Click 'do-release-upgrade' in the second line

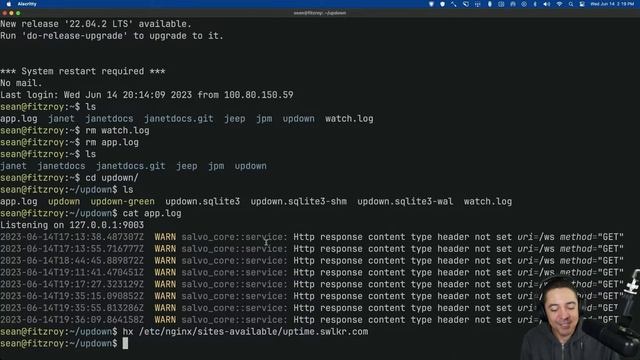[75, 36]
